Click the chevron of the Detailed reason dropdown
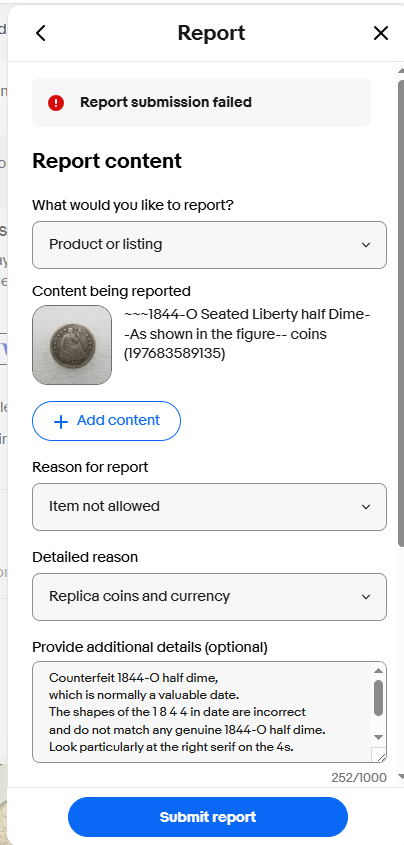This screenshot has height=845, width=404. pos(366,597)
